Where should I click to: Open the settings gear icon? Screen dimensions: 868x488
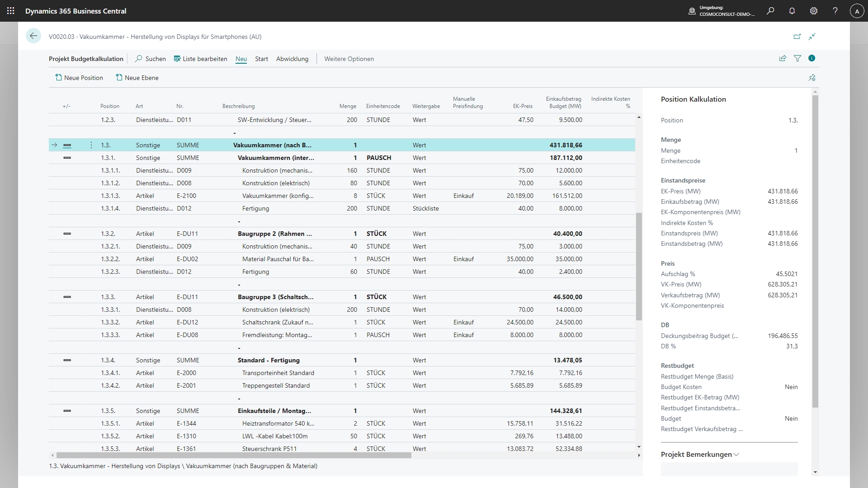tap(813, 11)
